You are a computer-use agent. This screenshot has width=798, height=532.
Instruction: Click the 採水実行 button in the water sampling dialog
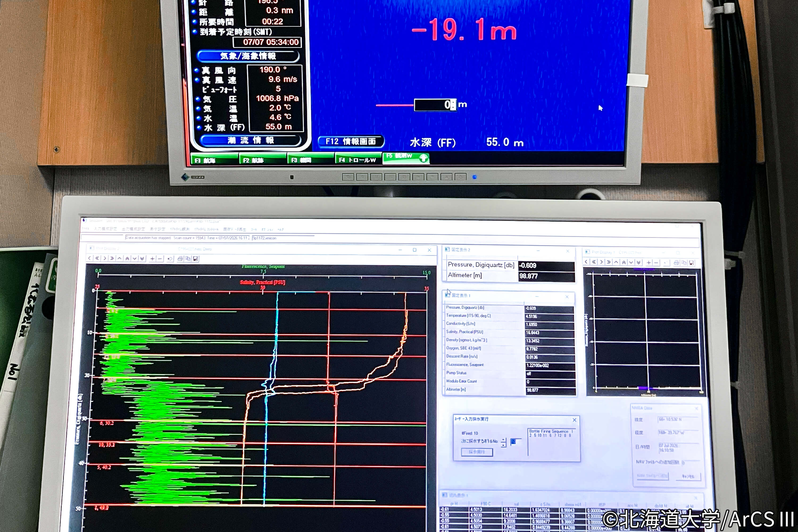pos(477,452)
